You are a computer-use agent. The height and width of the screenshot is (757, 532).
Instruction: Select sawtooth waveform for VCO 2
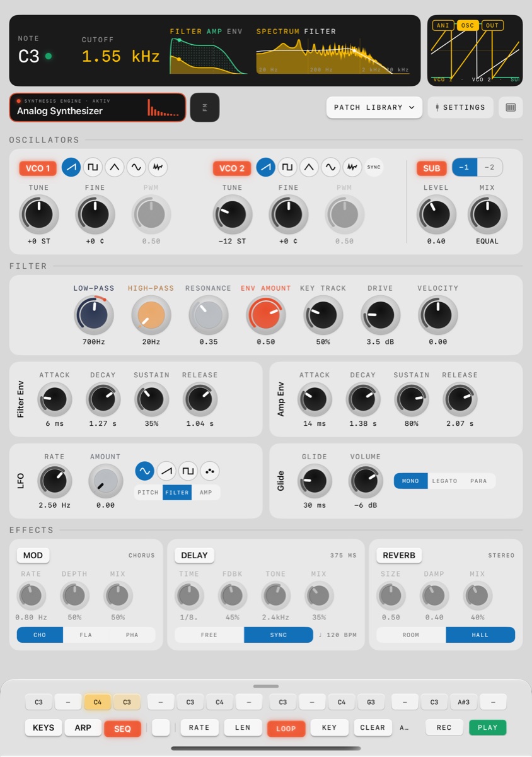tap(265, 167)
